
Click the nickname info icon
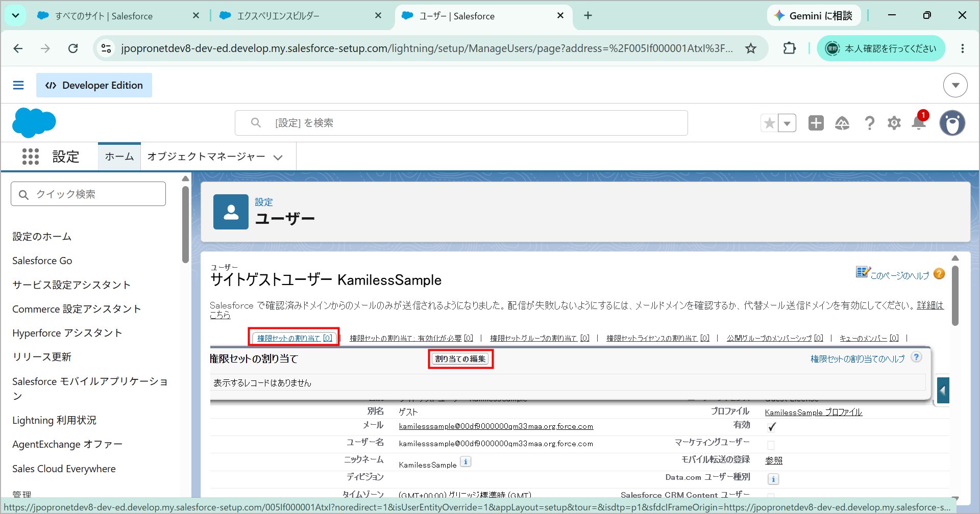tap(465, 461)
